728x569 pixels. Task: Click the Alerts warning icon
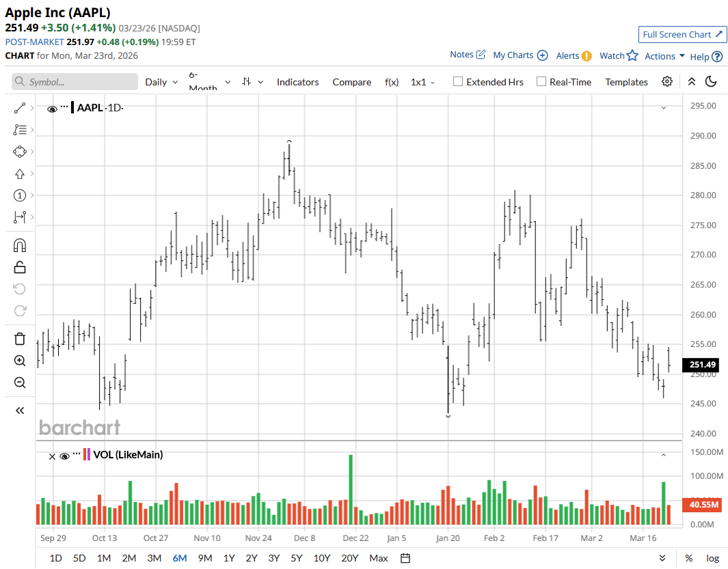[587, 56]
